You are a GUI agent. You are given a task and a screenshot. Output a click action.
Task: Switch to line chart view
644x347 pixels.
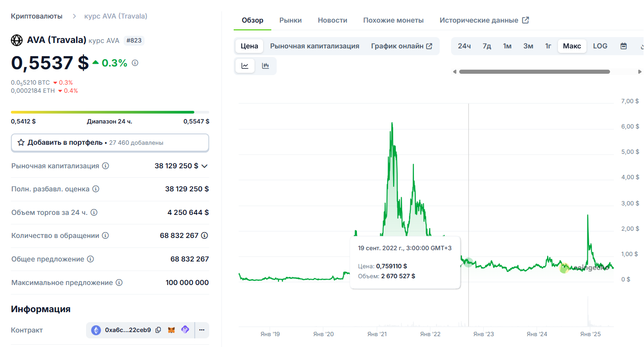(x=245, y=66)
